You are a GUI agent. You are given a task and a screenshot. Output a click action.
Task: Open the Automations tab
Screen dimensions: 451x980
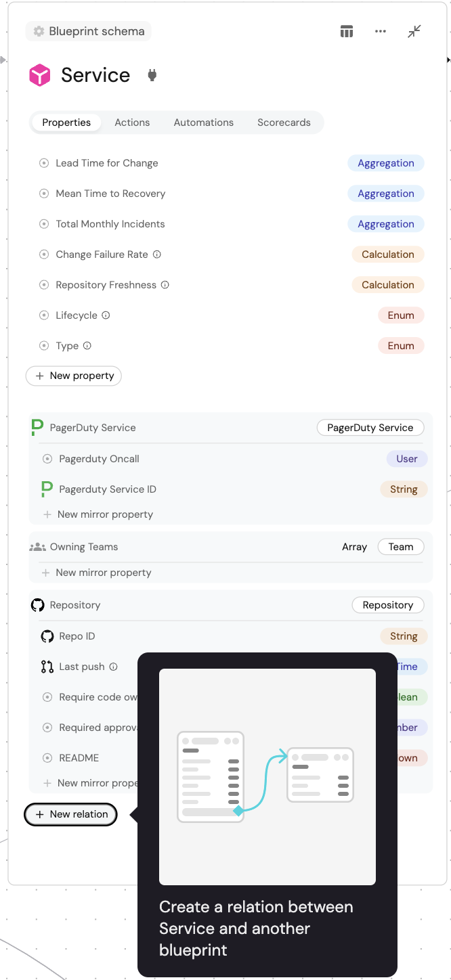pyautogui.click(x=204, y=122)
